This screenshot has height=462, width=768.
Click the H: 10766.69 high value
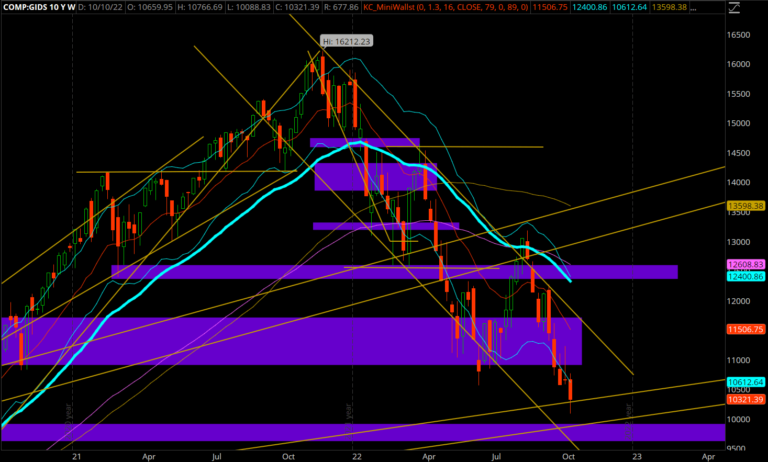tap(200, 7)
